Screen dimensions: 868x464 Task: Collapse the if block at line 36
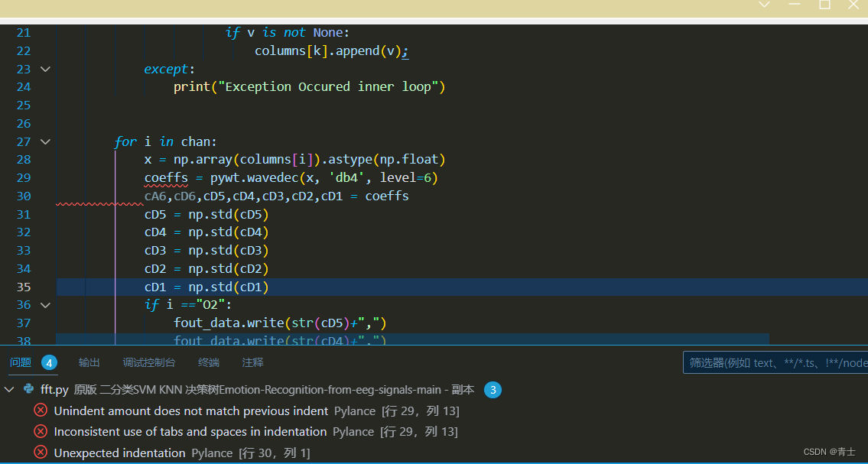pos(44,304)
